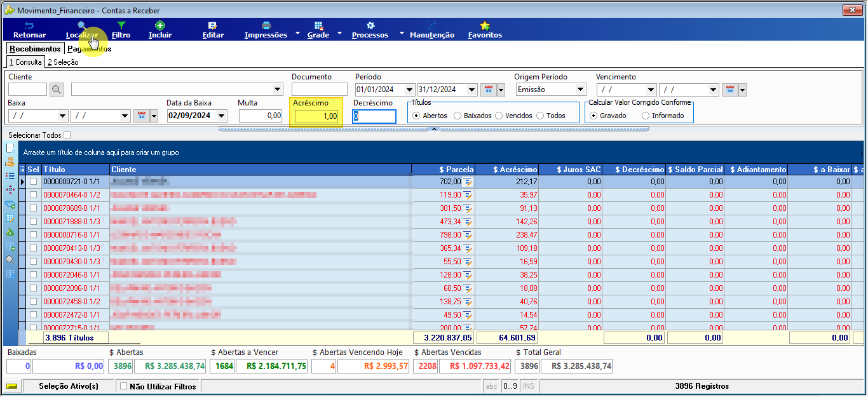Click the sidebar four-arrows move icon
This screenshot has width=868, height=397.
coord(10,190)
